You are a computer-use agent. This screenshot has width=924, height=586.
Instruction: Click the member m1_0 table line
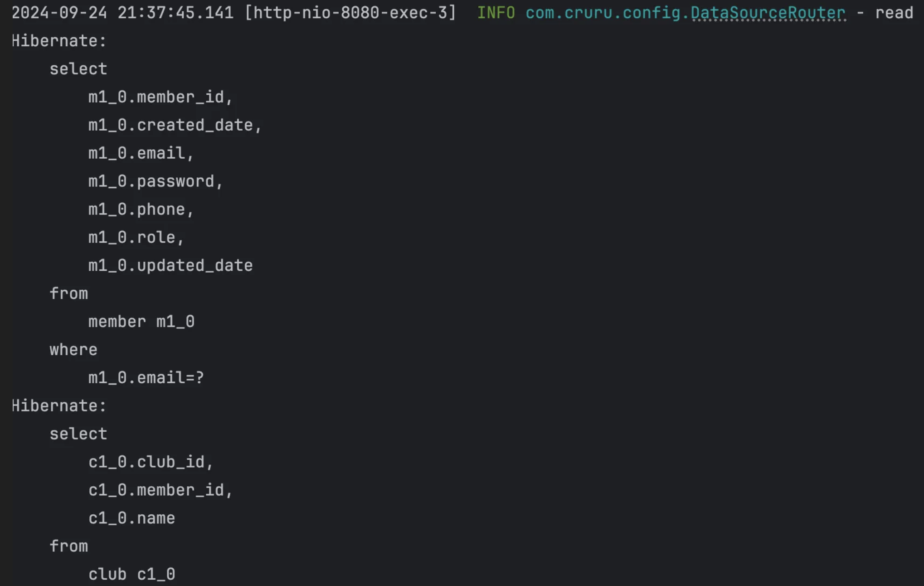tap(141, 322)
